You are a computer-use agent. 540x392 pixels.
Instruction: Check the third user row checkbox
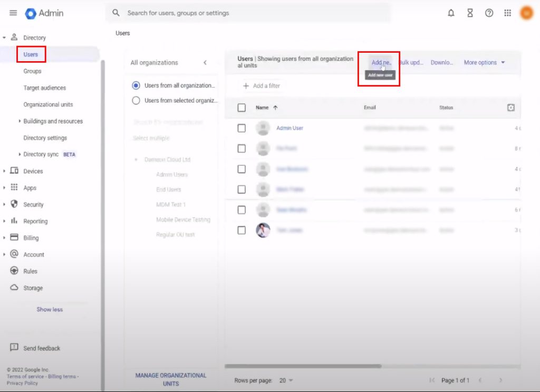pos(242,169)
